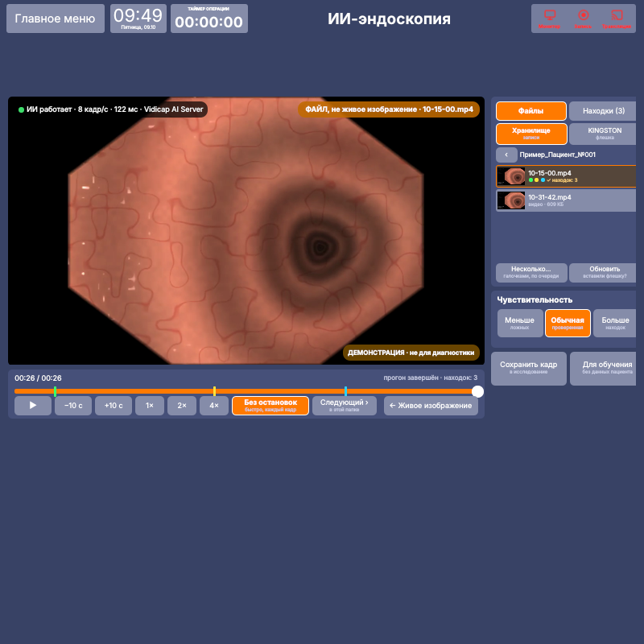Open the 10-31-42.mp4 thumbnail
This screenshot has height=644, width=644.
point(511,200)
